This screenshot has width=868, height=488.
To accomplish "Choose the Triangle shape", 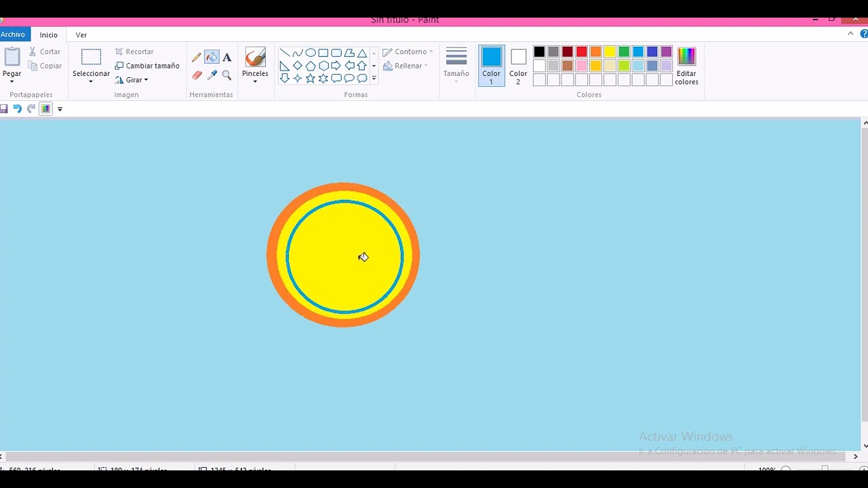I will (x=362, y=53).
